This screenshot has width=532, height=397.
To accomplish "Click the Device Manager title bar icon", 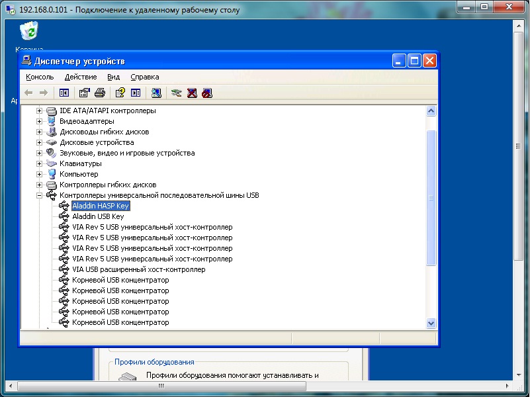I will tap(26, 60).
